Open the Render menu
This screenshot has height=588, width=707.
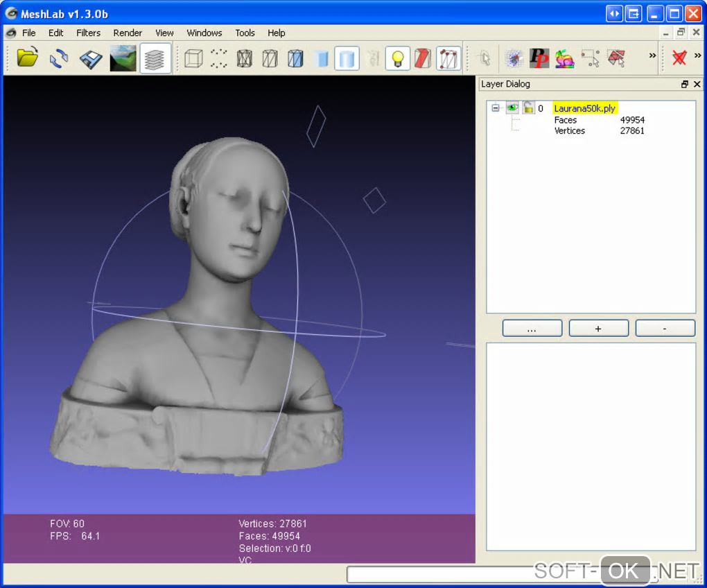tap(128, 33)
